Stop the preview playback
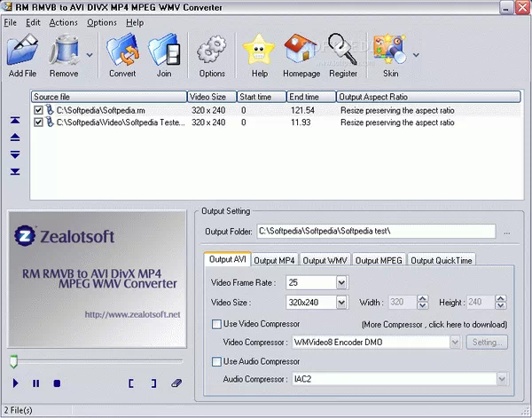Image resolution: width=532 pixels, height=418 pixels. pos(57,383)
